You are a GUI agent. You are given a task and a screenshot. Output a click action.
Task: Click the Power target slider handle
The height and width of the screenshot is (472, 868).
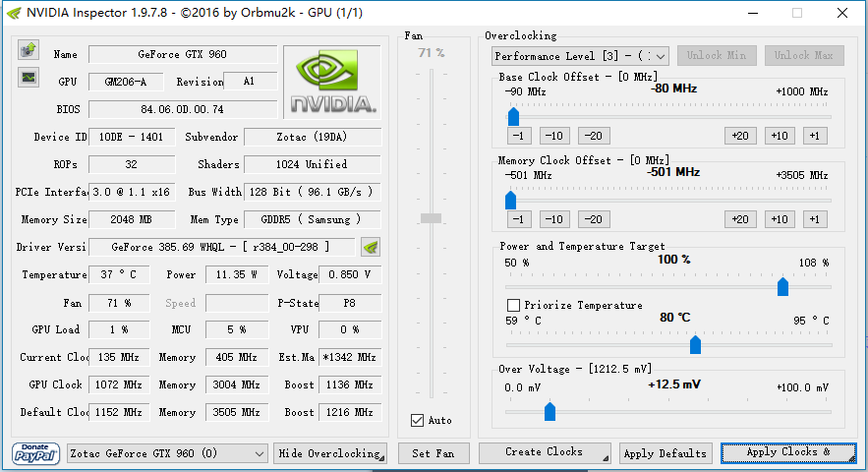[x=782, y=286]
